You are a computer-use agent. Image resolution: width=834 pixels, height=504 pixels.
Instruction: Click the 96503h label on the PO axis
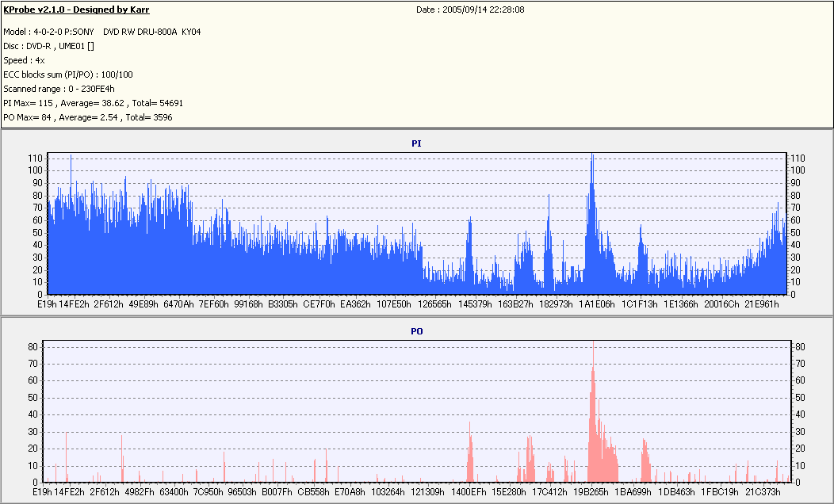click(242, 492)
